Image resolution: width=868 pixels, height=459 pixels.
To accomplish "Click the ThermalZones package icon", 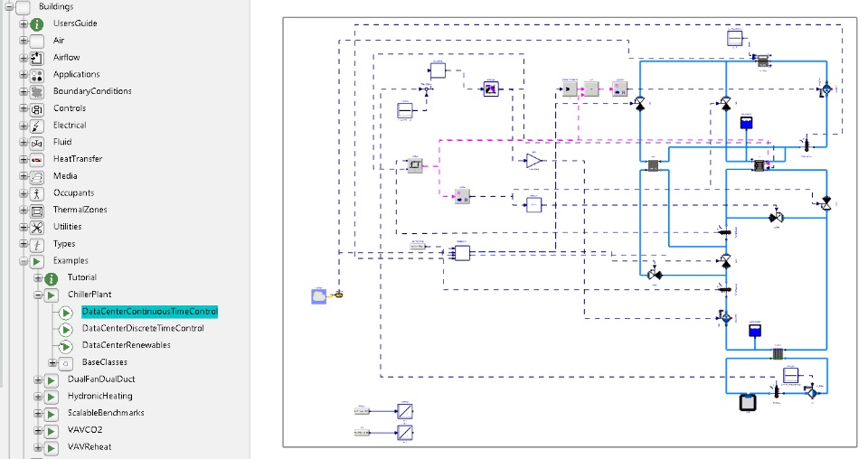I will [x=36, y=211].
